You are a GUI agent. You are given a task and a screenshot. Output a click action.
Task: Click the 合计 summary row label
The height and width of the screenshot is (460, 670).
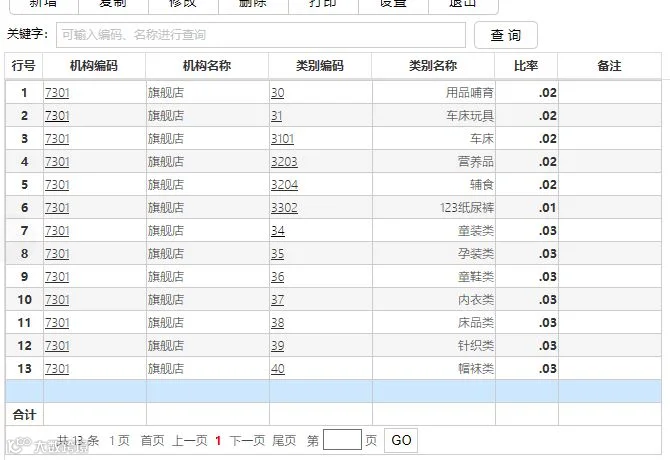[x=24, y=415]
